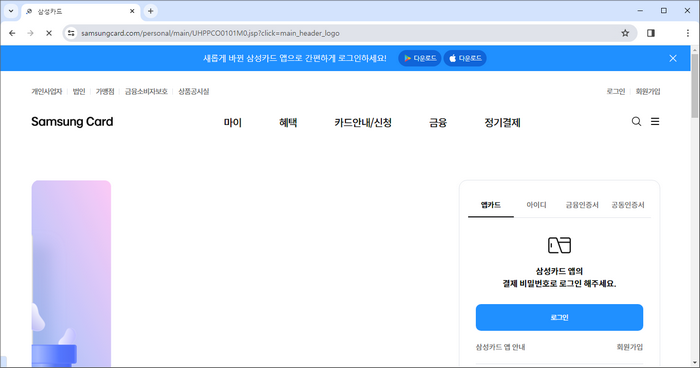This screenshot has width=700, height=368.
Task: Open the tab search dropdown arrow
Action: pos(11,11)
